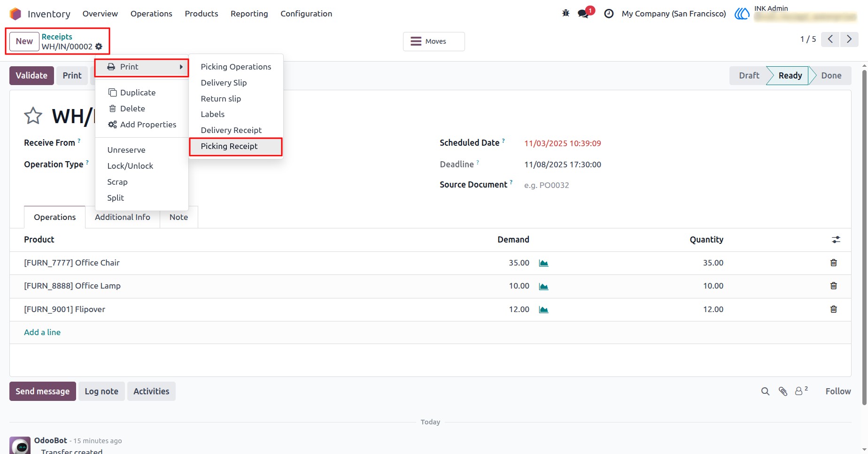Click the Inventory app logo icon
The height and width of the screenshot is (454, 868).
pyautogui.click(x=15, y=14)
